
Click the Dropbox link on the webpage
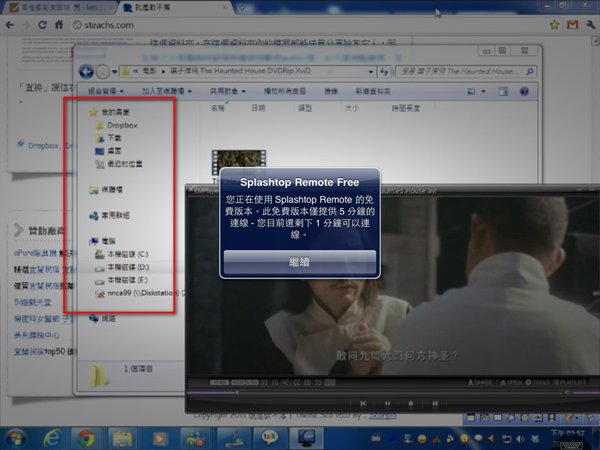point(43,146)
